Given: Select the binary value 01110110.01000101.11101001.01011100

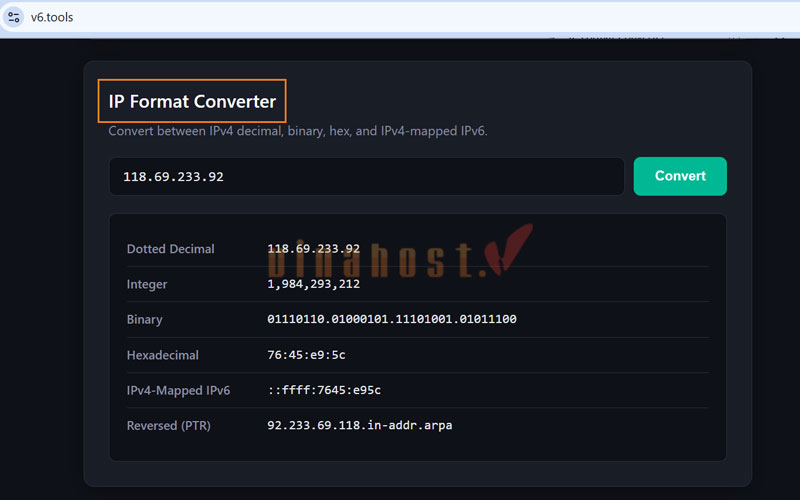Looking at the screenshot, I should click(x=392, y=319).
